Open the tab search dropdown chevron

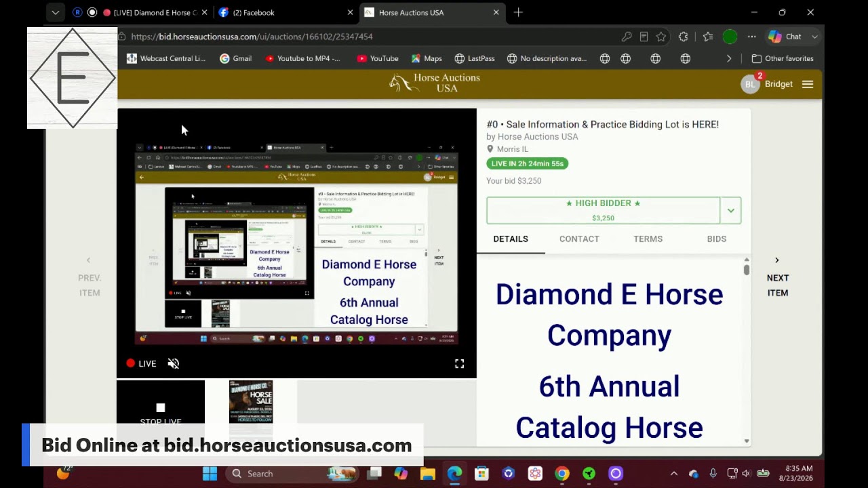tap(56, 12)
